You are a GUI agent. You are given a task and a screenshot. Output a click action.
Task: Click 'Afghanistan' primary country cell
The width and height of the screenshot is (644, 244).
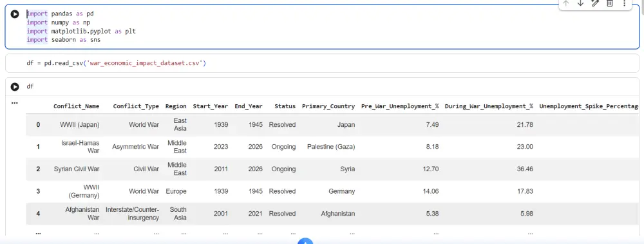click(x=338, y=214)
